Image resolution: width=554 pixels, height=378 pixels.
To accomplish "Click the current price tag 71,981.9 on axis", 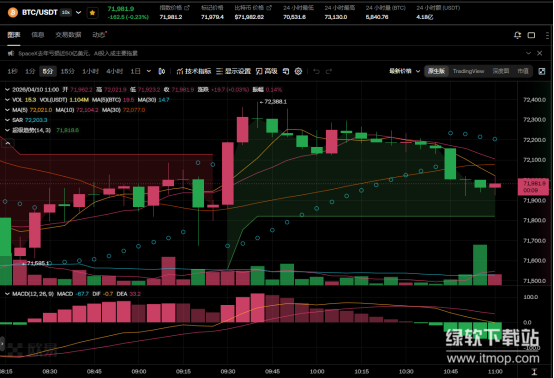I will click(x=533, y=187).
